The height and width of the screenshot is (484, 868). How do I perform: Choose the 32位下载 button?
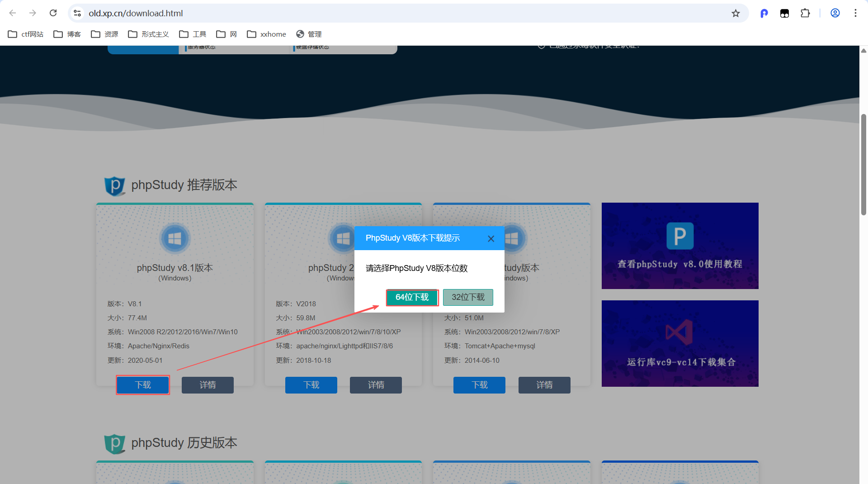coord(468,297)
